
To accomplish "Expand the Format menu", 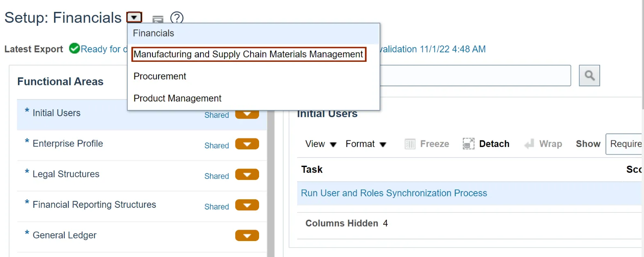I will click(366, 144).
